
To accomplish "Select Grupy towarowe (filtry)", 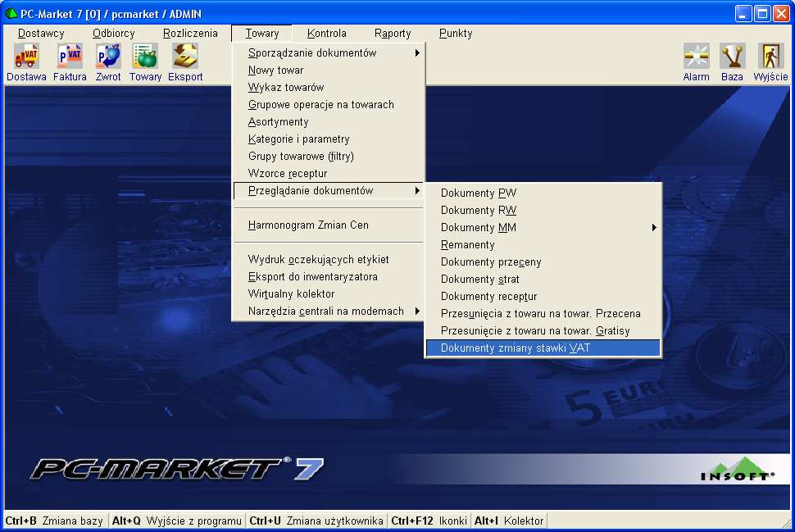I will click(329, 157).
